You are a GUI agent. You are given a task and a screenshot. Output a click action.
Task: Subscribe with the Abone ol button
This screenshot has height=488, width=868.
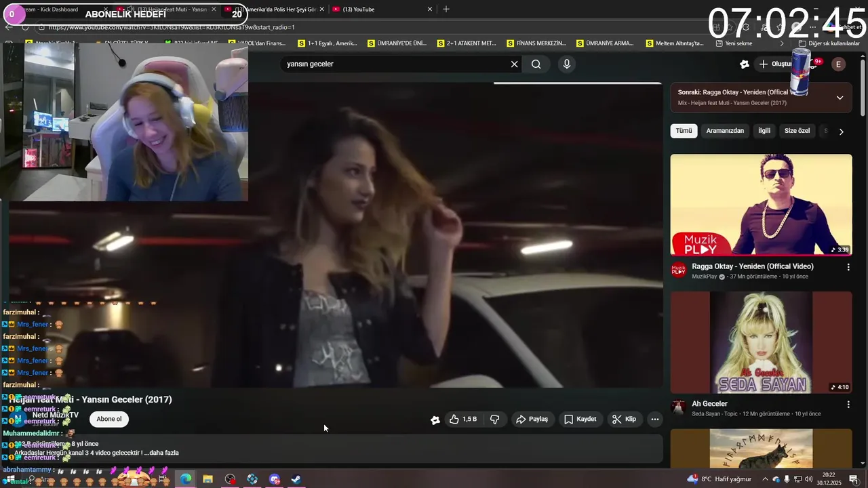pos(109,419)
